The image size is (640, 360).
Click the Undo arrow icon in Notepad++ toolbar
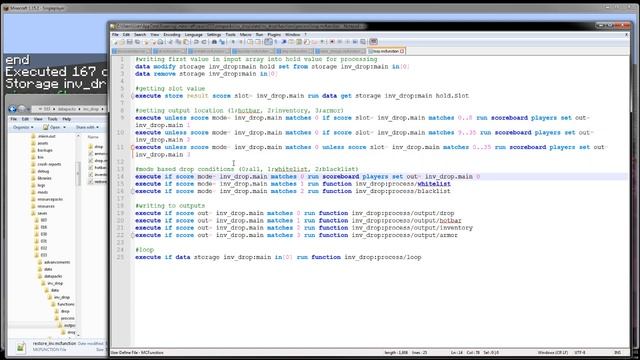tap(196, 42)
